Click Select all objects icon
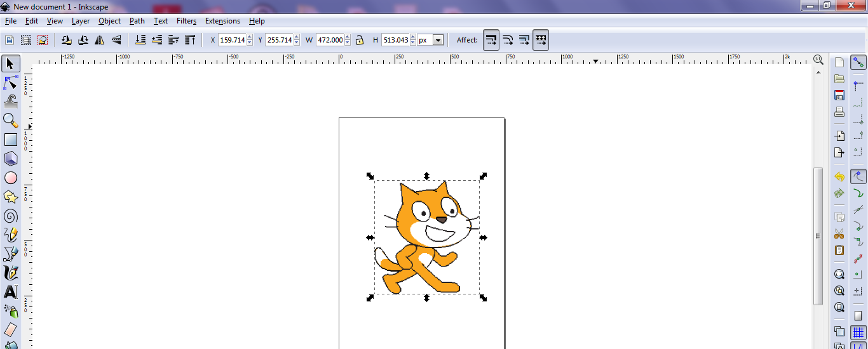This screenshot has height=349, width=868. click(x=10, y=40)
